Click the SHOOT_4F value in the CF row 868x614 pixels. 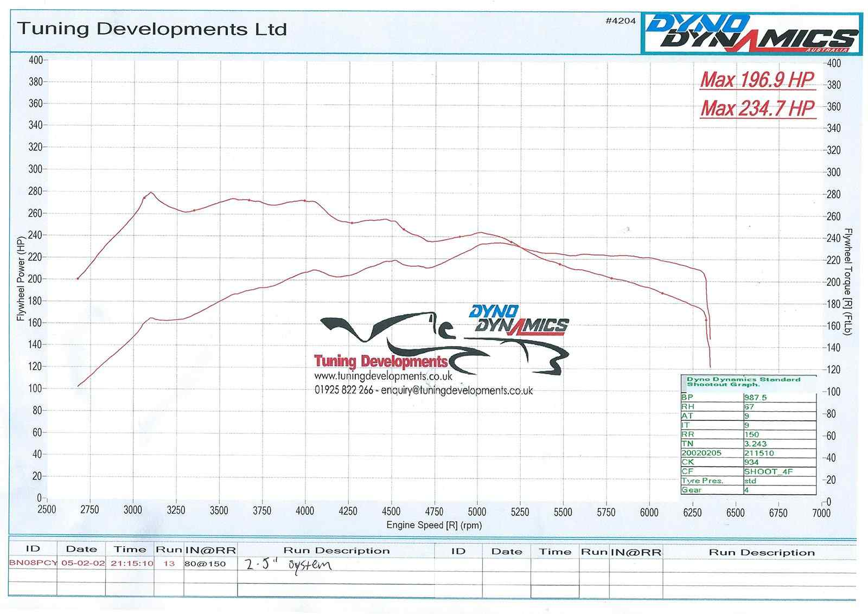point(768,471)
